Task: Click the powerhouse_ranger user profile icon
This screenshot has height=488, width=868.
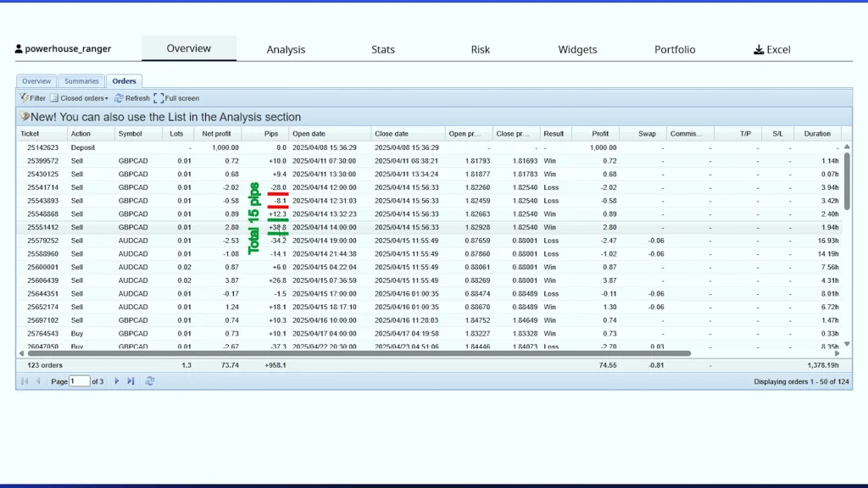Action: pos(19,49)
